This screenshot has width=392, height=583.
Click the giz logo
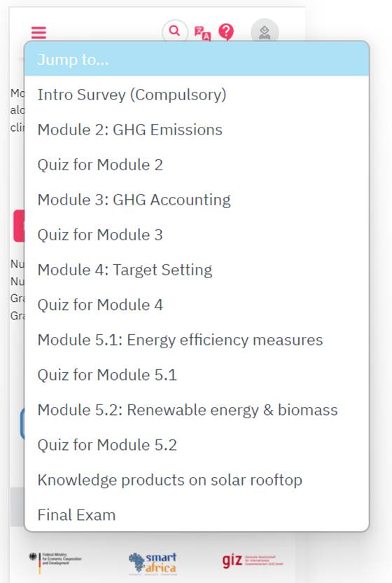pyautogui.click(x=253, y=561)
